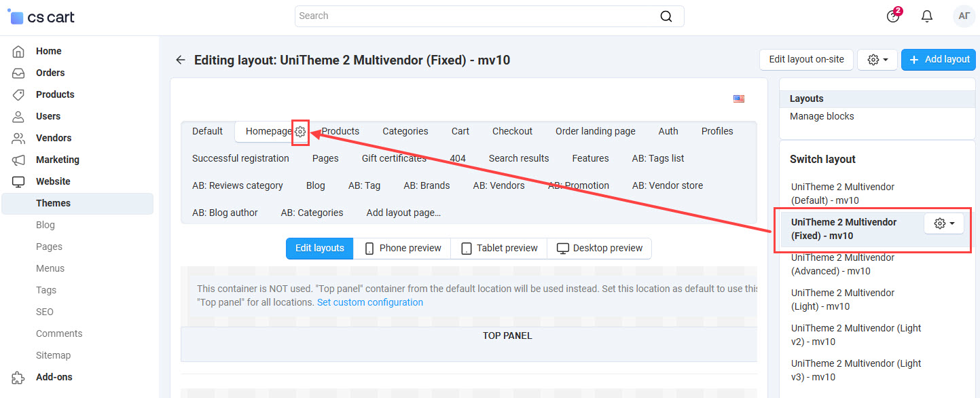
Task: Click the US flag language icon
Action: coord(739,98)
